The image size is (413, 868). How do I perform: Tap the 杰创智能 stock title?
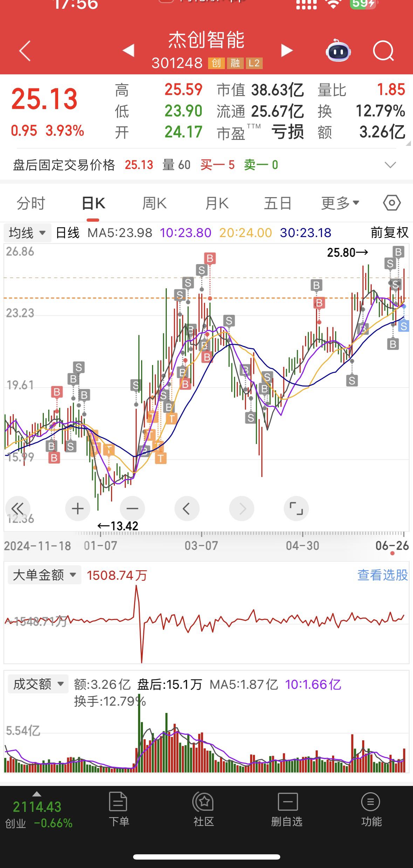pos(206,40)
